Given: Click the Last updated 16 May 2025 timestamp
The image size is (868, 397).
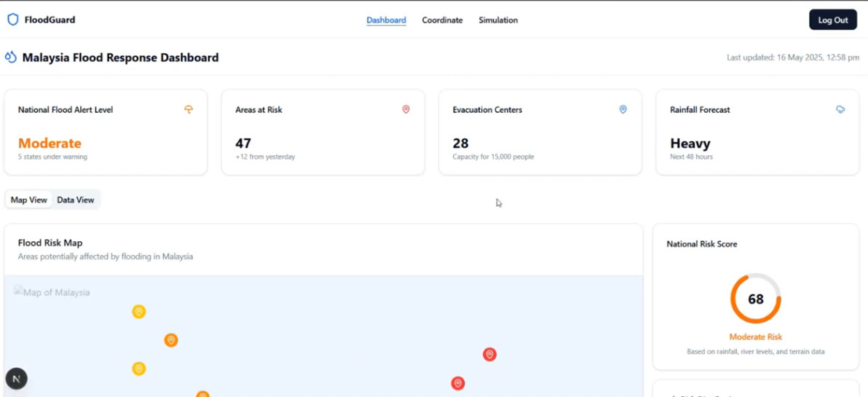Looking at the screenshot, I should coord(793,58).
